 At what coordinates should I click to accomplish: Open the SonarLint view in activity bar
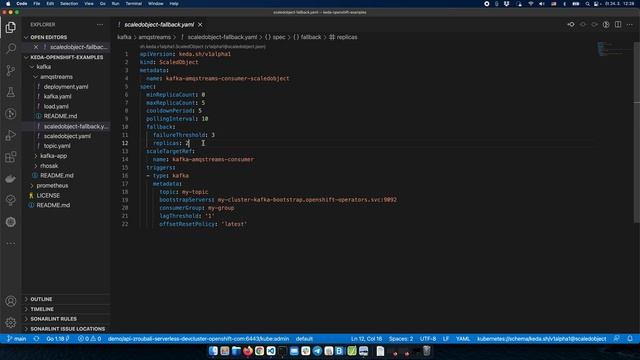coord(11,200)
